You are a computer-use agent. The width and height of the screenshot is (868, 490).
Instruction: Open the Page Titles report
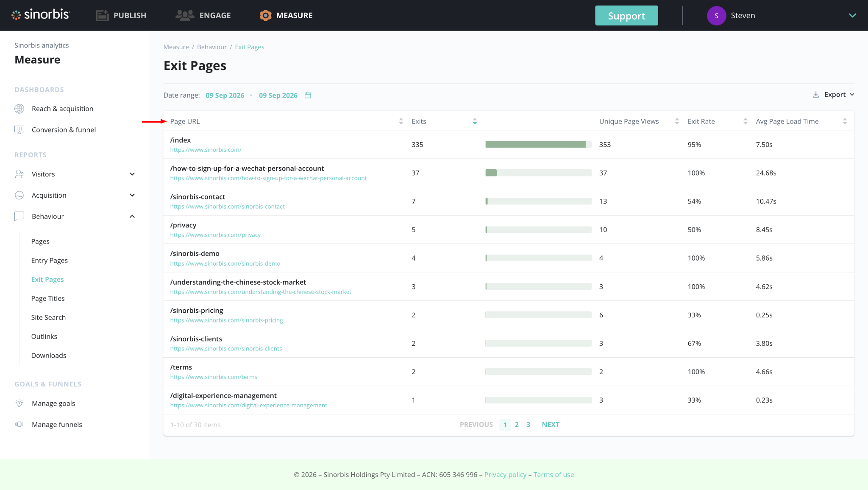click(x=48, y=299)
